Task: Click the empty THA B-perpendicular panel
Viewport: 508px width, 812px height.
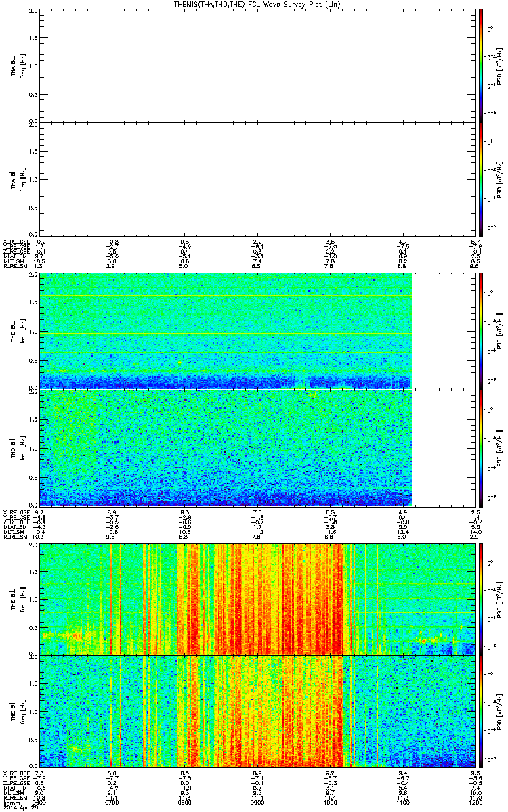Action: [257, 65]
